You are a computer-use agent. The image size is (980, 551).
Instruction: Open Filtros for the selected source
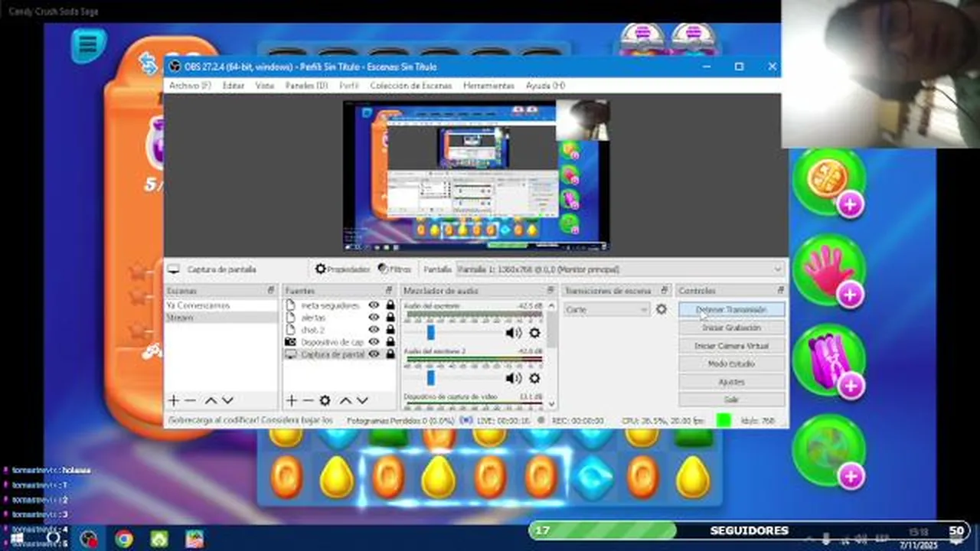394,269
